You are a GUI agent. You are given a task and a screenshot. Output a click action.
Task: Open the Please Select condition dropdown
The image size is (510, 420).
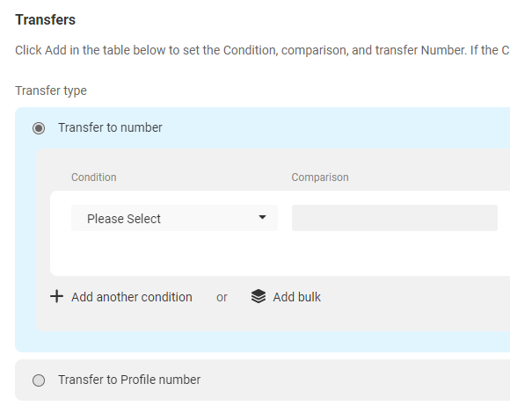174,218
